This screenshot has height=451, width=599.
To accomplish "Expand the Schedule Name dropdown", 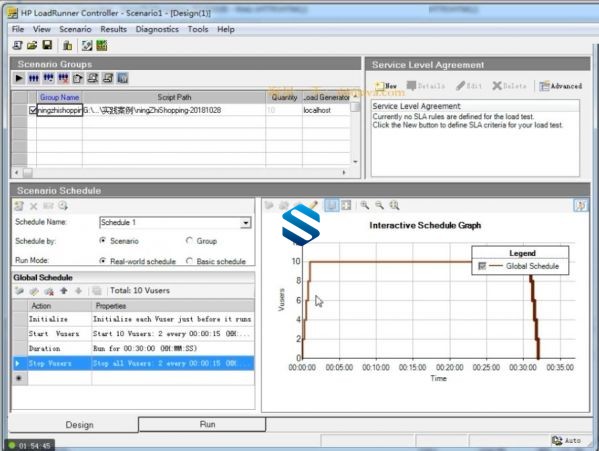I will point(246,223).
